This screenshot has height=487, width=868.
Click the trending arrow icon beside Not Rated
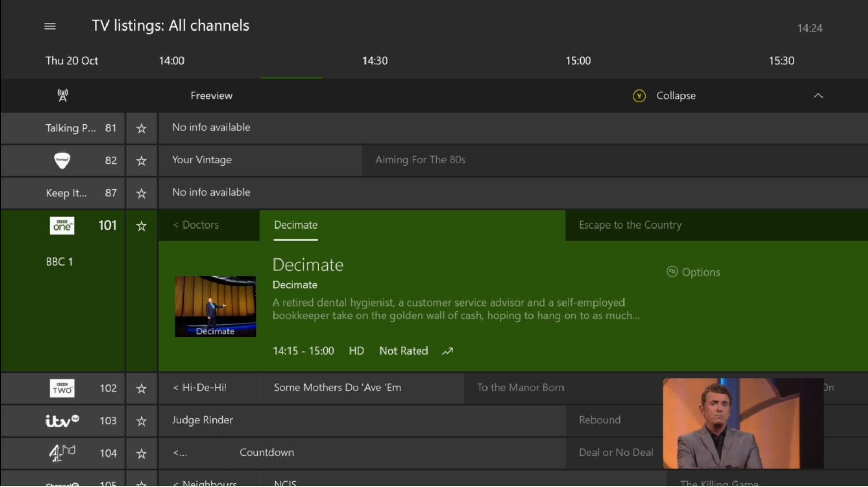click(447, 352)
